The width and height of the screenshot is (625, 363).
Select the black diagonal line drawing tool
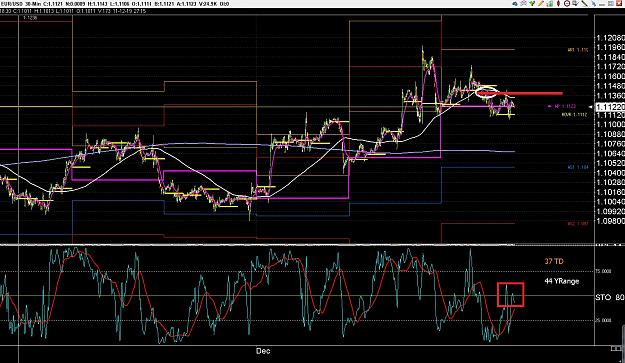[584, 4]
